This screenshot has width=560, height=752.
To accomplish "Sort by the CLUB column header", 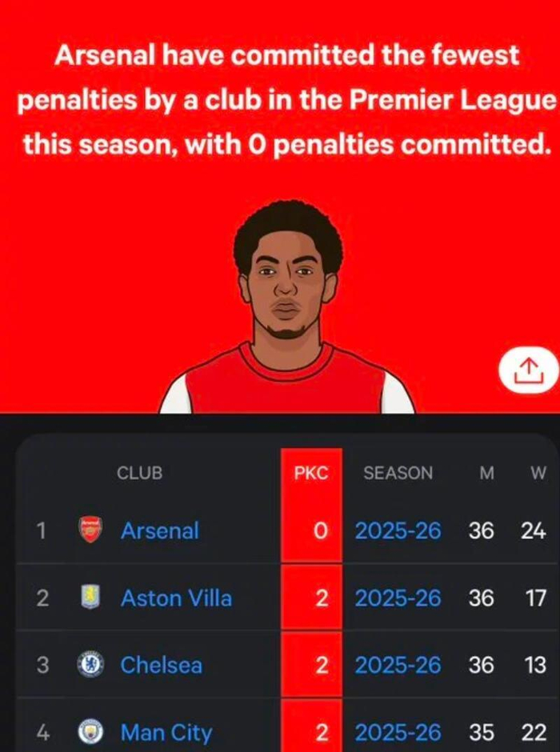I will click(139, 474).
